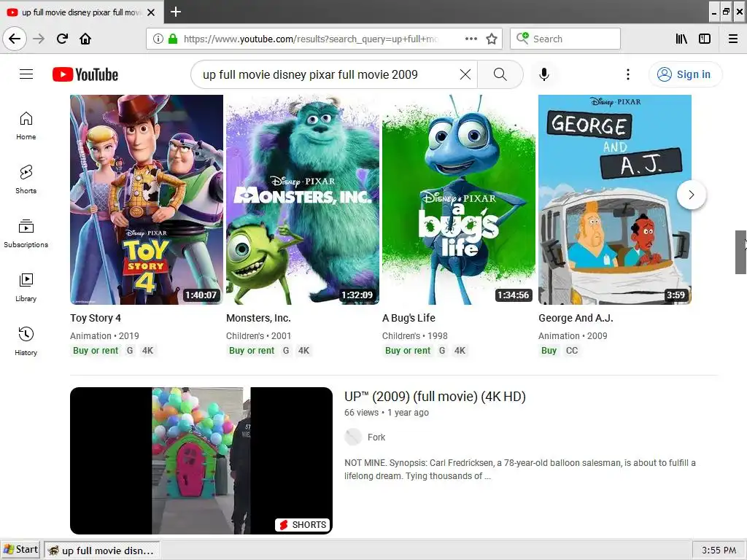Click Buy or rent for Toy Story 4

96,351
